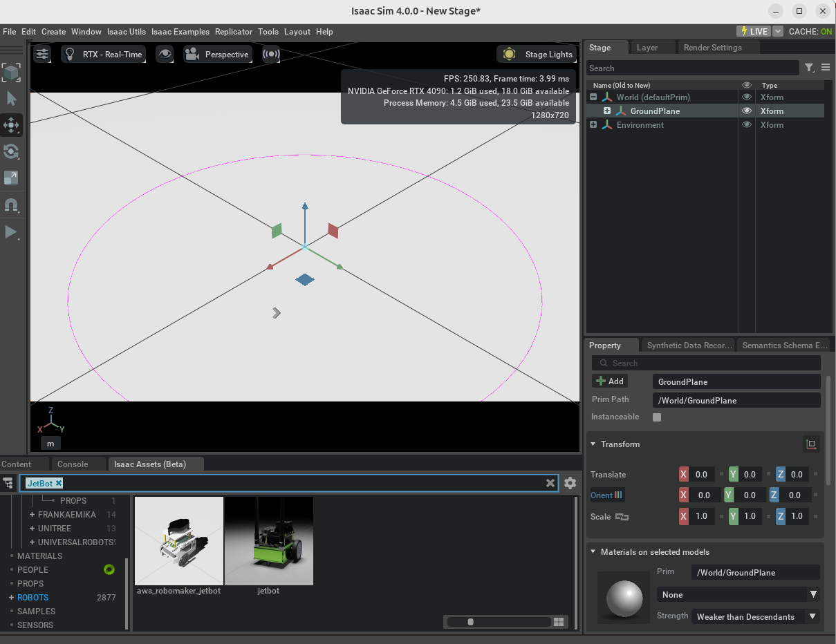Activate the Rotate tool in left toolbar
The width and height of the screenshot is (836, 644).
point(11,151)
